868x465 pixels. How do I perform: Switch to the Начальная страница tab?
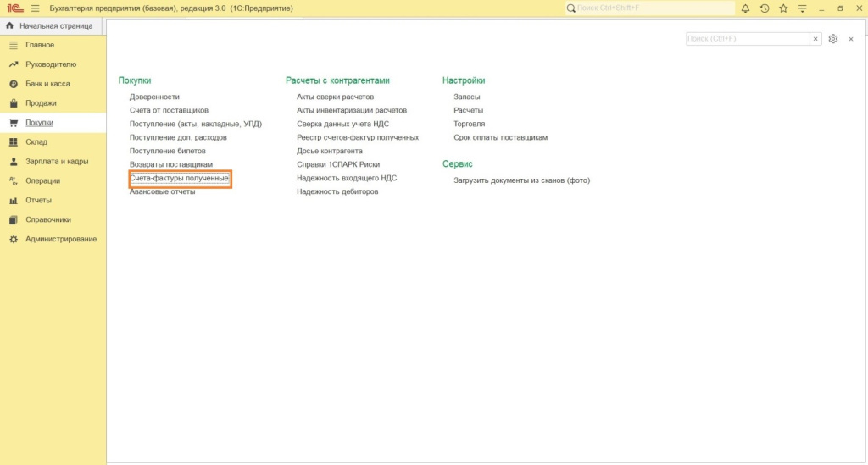click(49, 26)
